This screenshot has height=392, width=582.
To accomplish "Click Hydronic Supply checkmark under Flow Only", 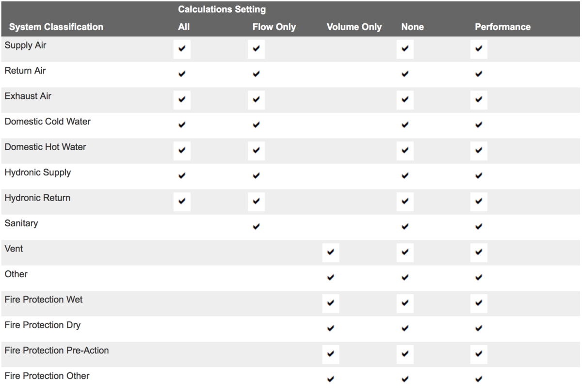I will [256, 176].
